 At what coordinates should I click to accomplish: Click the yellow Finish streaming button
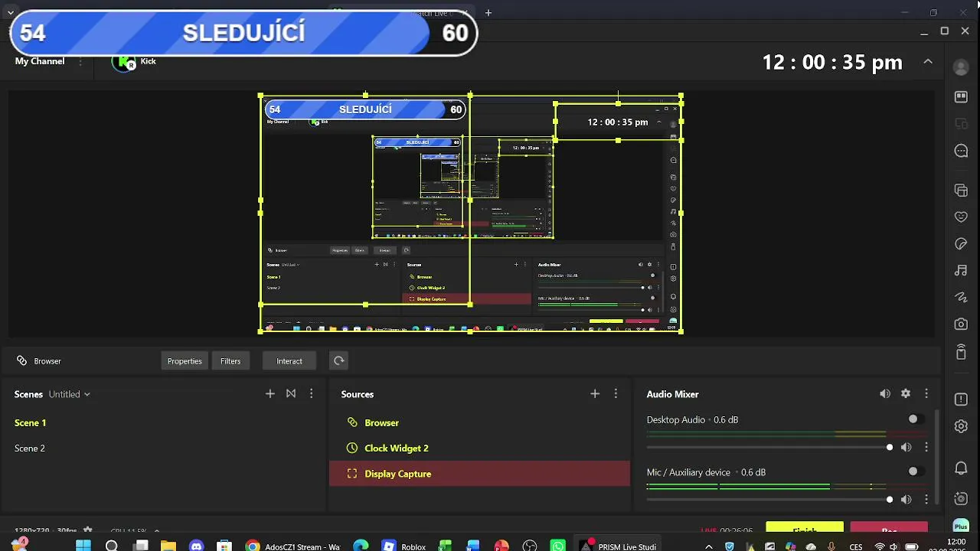pyautogui.click(x=805, y=529)
